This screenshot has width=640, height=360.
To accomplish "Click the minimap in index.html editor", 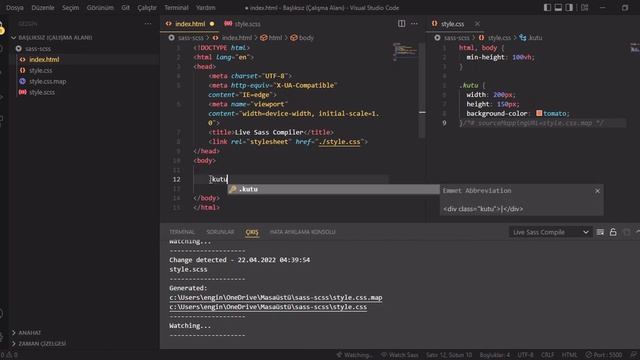I will [404, 51].
